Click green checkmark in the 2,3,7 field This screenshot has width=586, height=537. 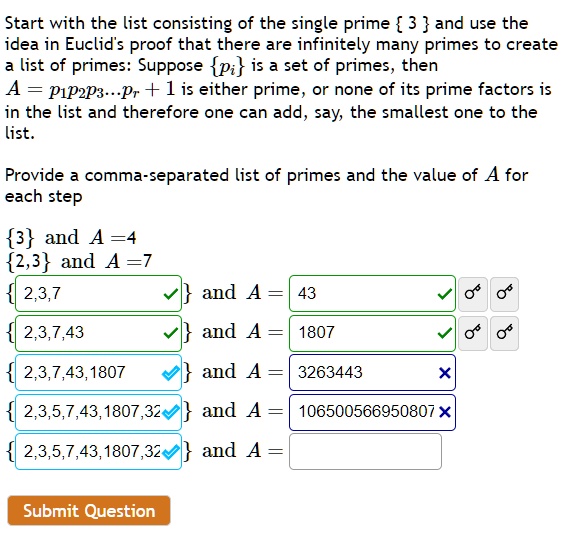(170, 294)
